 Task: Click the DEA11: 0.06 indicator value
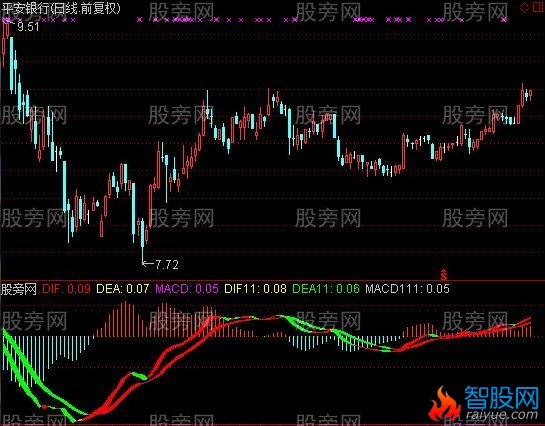326,289
